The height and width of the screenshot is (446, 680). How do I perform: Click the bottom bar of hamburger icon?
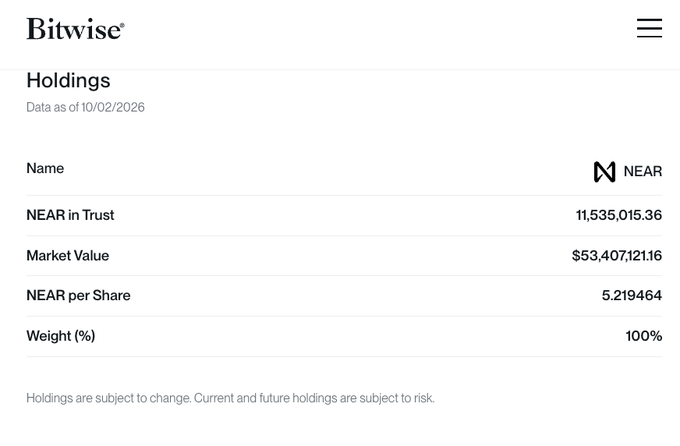pos(649,37)
